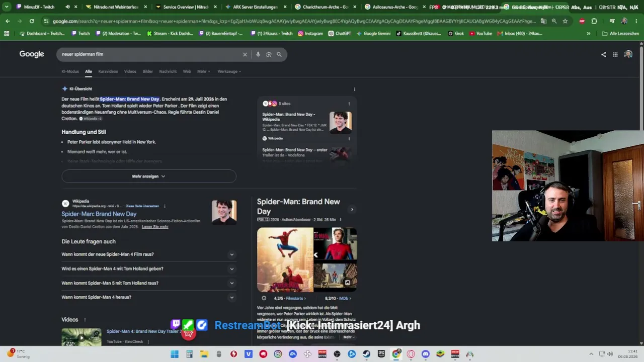The width and height of the screenshot is (644, 362).
Task: Play the Spider-Man 4 trailer video thumbnail
Action: coord(82,337)
